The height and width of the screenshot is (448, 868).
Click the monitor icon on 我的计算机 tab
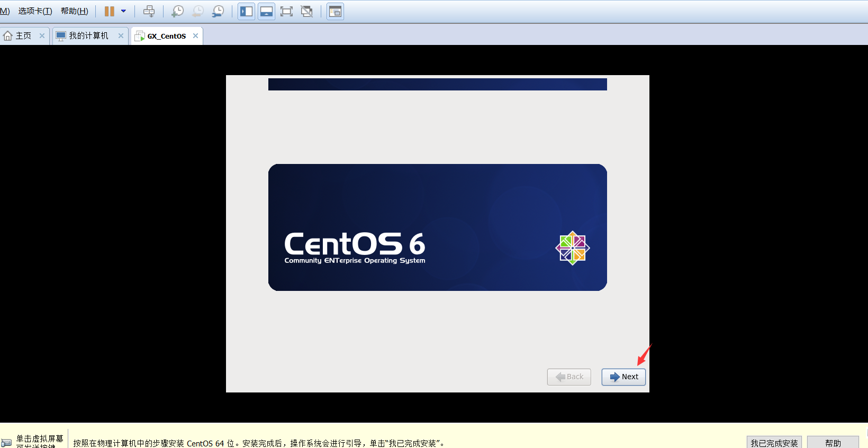pyautogui.click(x=61, y=36)
